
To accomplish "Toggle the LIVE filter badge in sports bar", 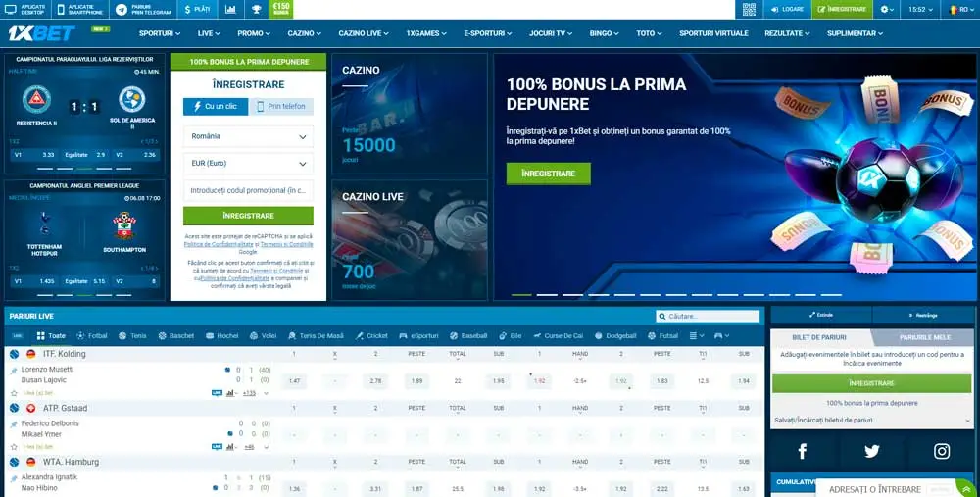I will pos(18,335).
